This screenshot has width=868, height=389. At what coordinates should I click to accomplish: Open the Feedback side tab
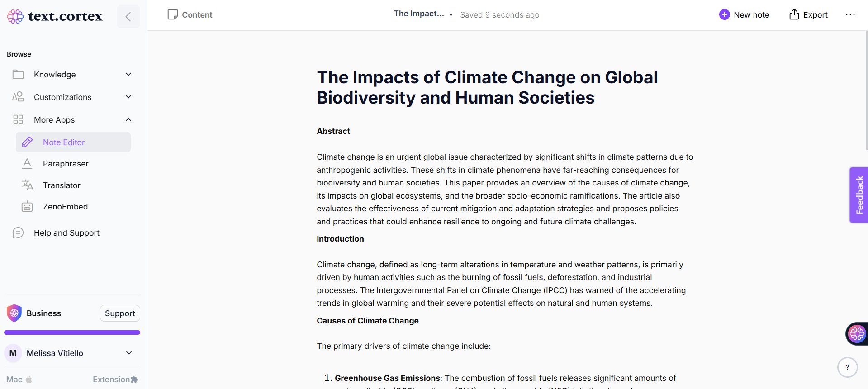point(859,195)
